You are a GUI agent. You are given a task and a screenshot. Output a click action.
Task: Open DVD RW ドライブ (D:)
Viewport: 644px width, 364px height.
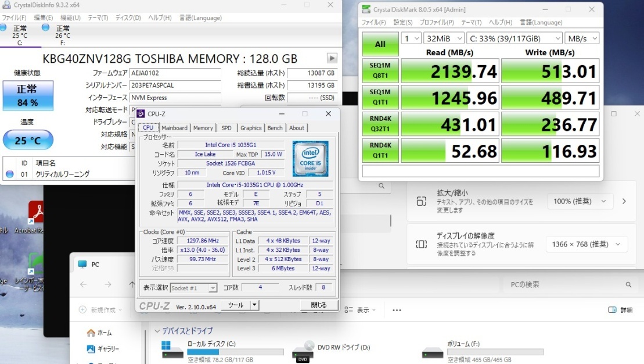click(332, 352)
